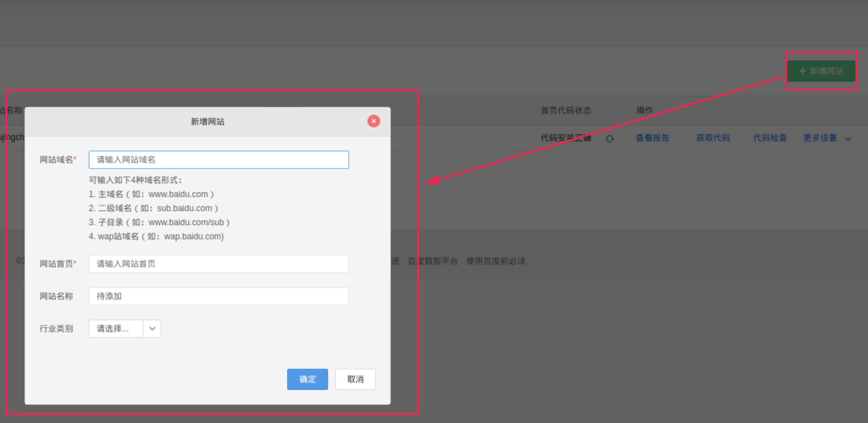868x423 pixels.
Task: Click the 网站名称 field showing 待添加
Action: click(219, 296)
